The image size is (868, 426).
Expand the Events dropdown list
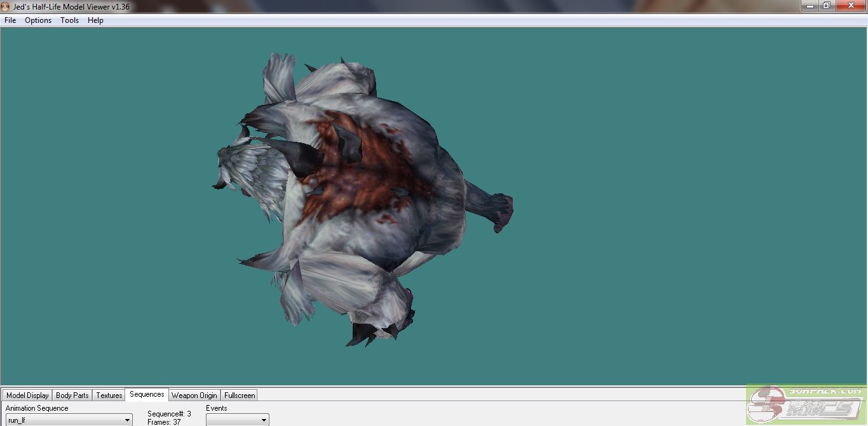pos(264,420)
